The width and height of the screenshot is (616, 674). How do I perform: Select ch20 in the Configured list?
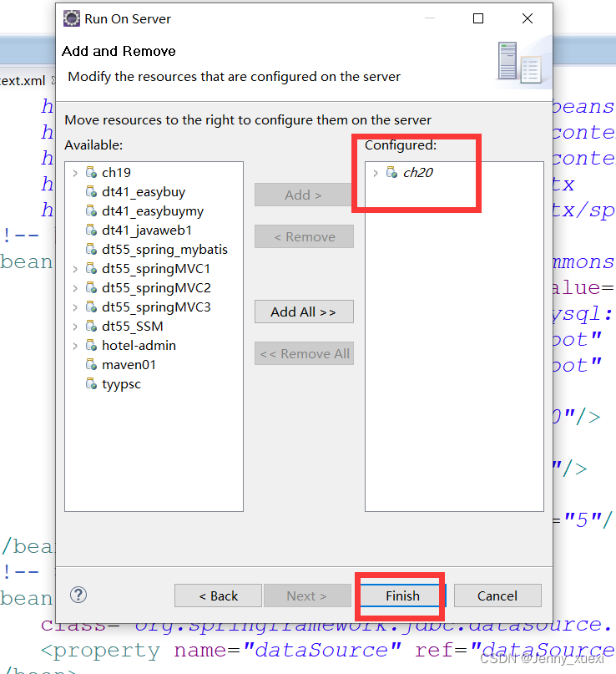(417, 172)
